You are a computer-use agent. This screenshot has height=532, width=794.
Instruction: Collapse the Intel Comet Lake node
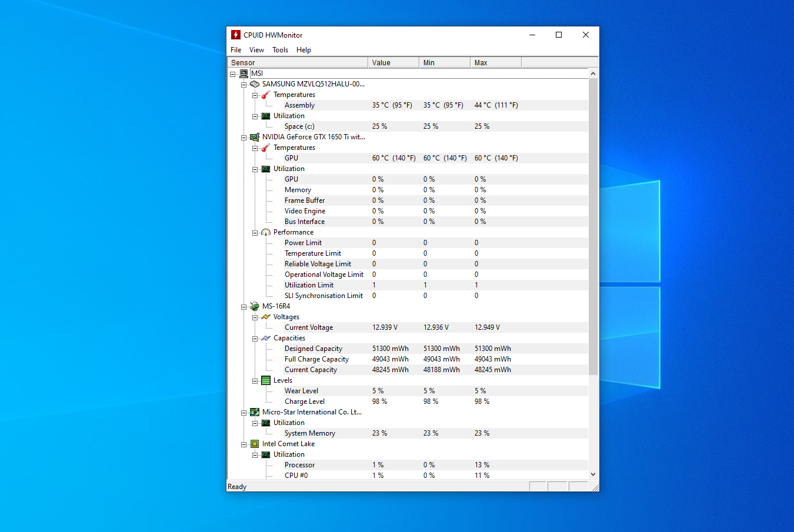pyautogui.click(x=244, y=444)
